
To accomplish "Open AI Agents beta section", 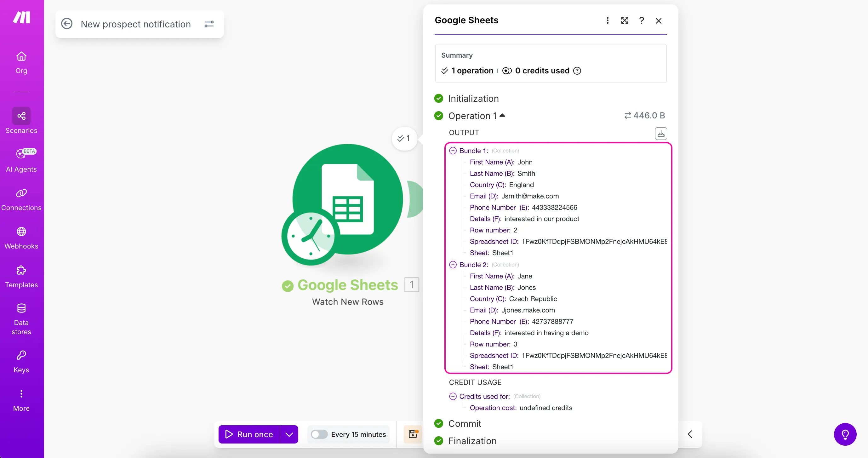I will pyautogui.click(x=21, y=160).
